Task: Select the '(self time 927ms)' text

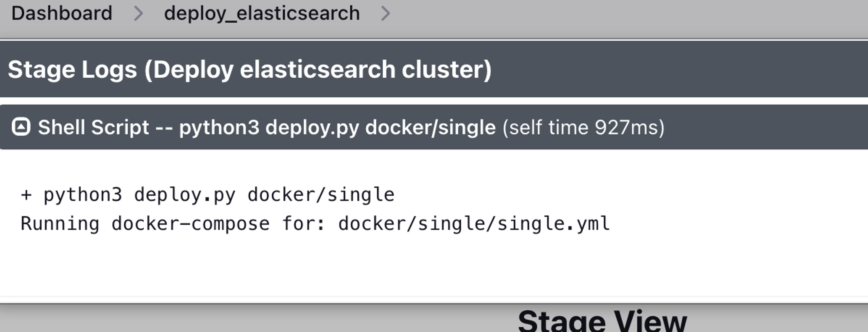Action: [x=583, y=128]
